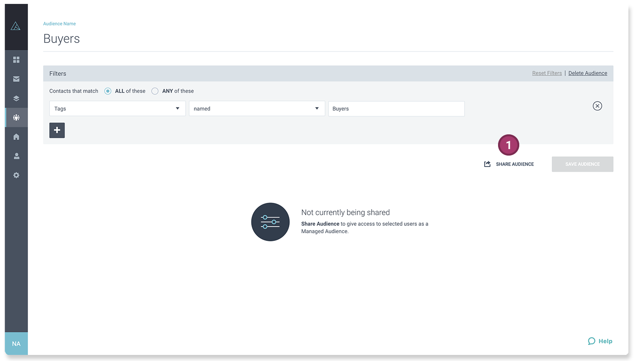
Task: Click the Filters section header label
Action: point(58,74)
